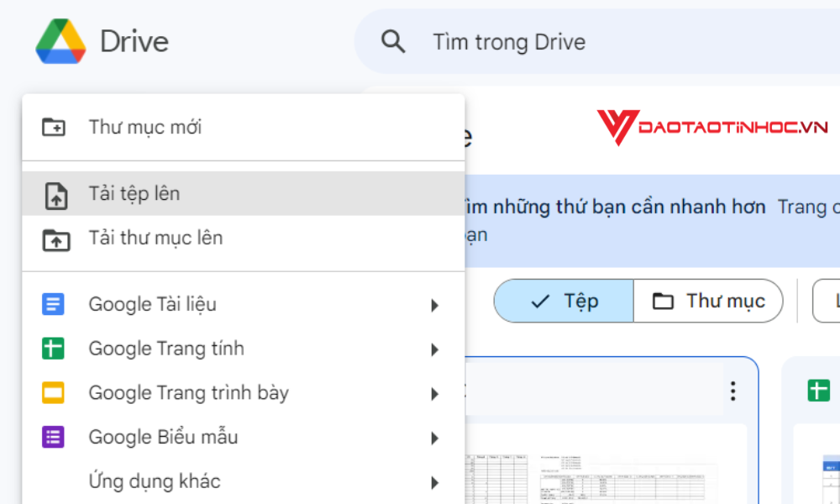Screen dimensions: 840x504
Task: Select the Google Tài liệu icon
Action: [52, 304]
